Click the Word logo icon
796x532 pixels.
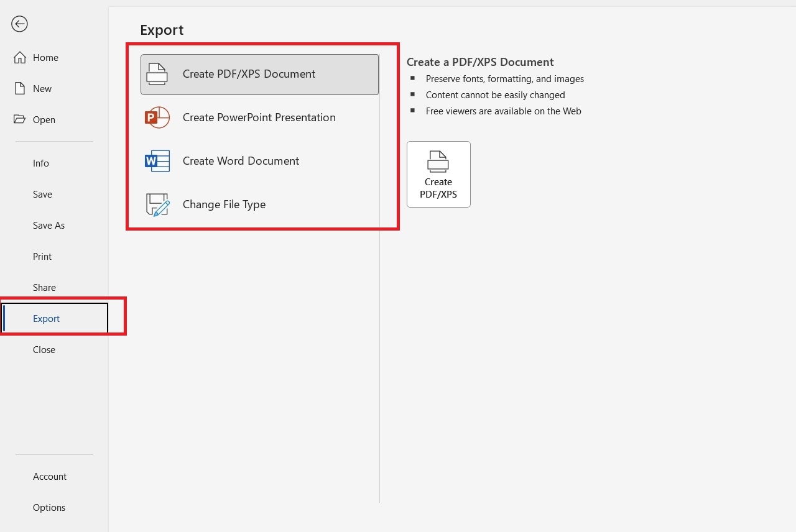[x=157, y=161]
